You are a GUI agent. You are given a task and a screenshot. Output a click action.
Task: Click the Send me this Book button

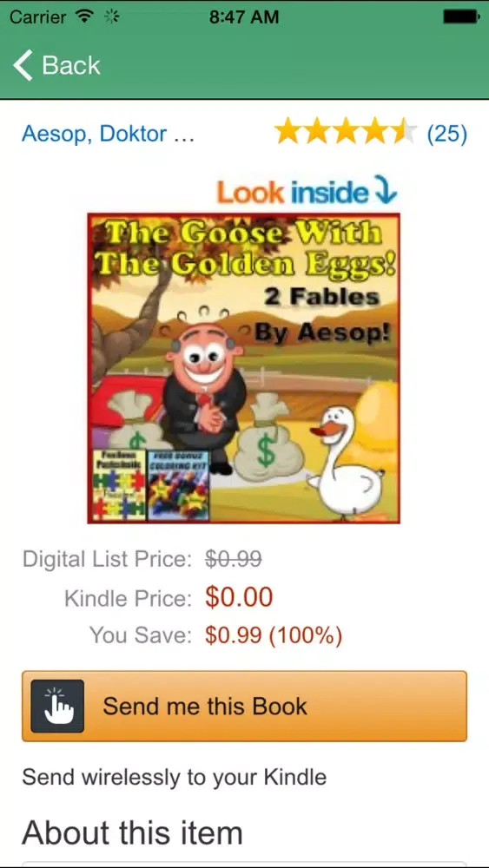[x=244, y=706]
